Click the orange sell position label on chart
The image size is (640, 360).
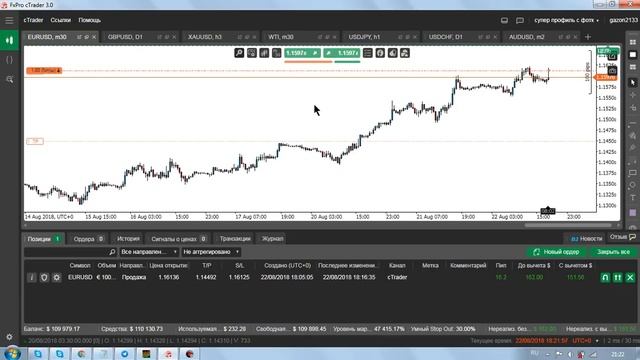tap(44, 71)
